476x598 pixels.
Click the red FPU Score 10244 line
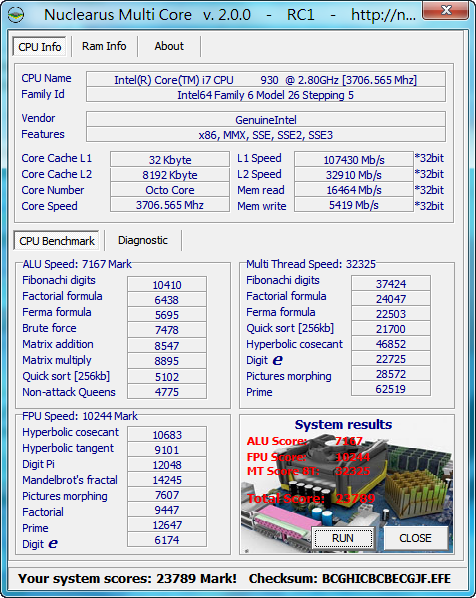308,457
